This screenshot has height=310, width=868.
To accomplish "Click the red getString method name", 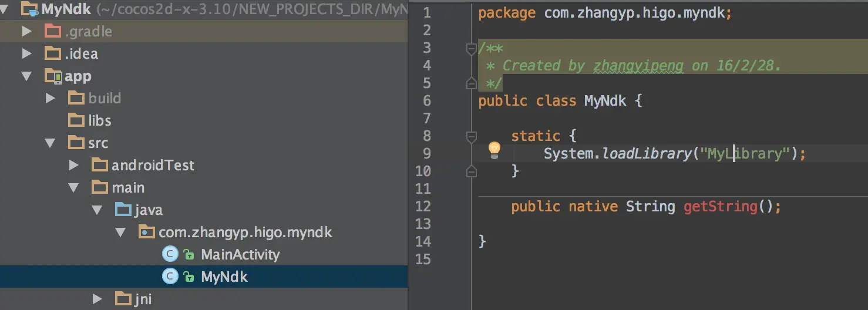I will [x=721, y=207].
